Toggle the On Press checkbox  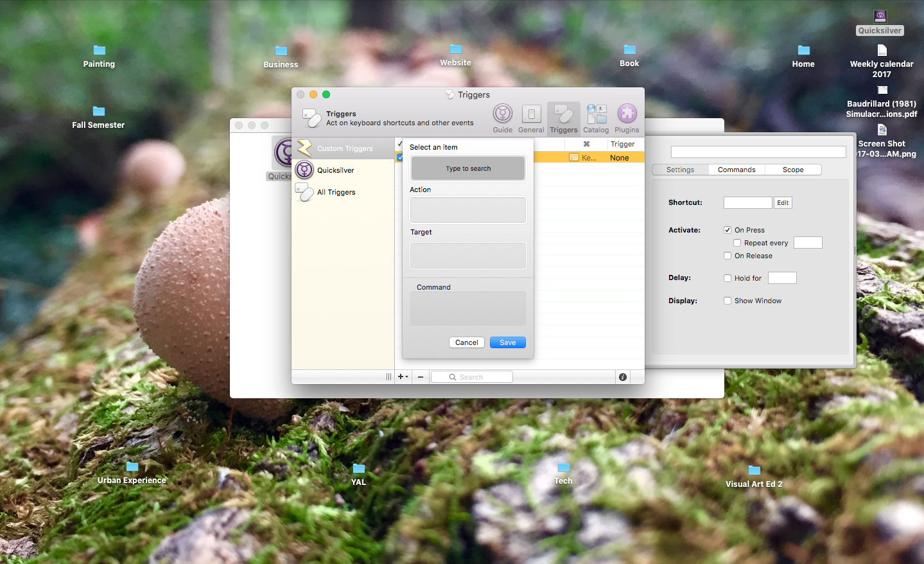pyautogui.click(x=728, y=230)
